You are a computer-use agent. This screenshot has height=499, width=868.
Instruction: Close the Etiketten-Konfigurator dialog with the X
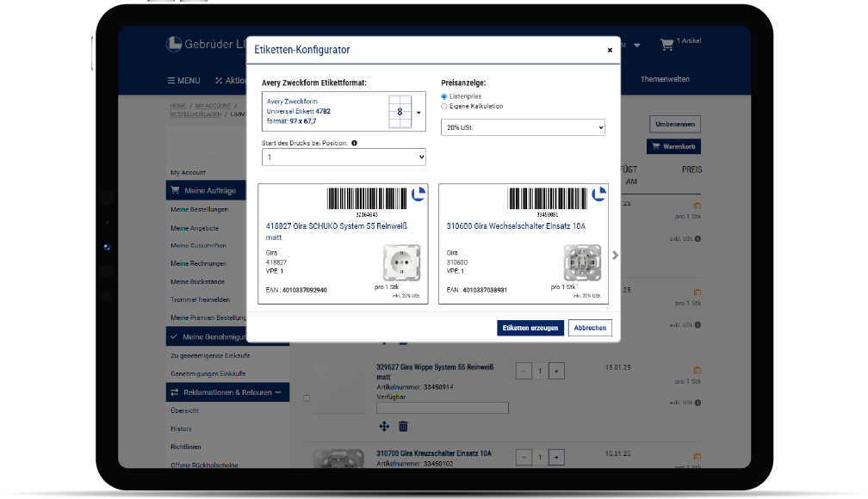610,50
